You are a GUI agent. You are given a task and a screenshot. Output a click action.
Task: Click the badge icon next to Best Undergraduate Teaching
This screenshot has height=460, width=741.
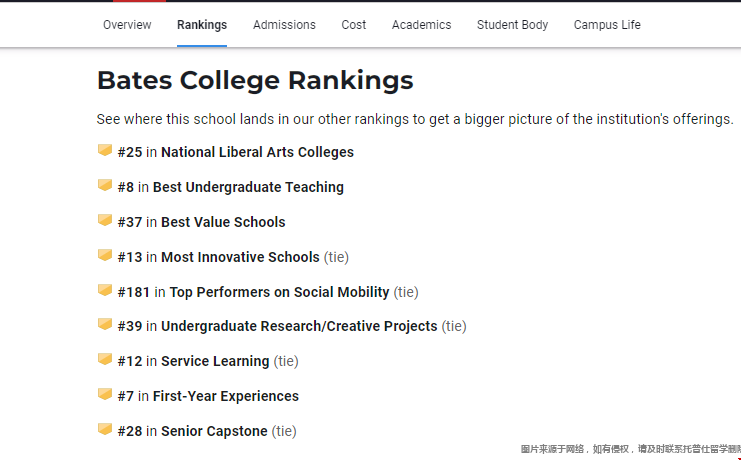tap(105, 186)
